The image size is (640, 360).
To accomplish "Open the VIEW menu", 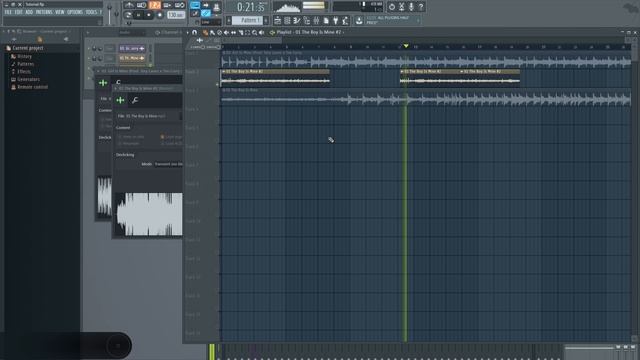I will 60,12.
